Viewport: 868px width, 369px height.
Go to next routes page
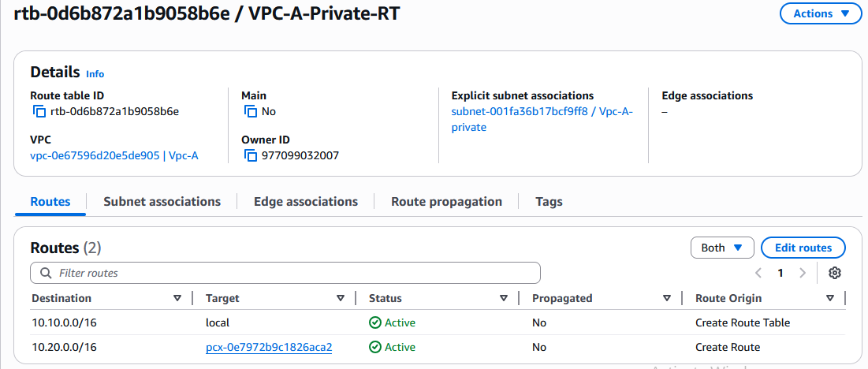pyautogui.click(x=803, y=273)
